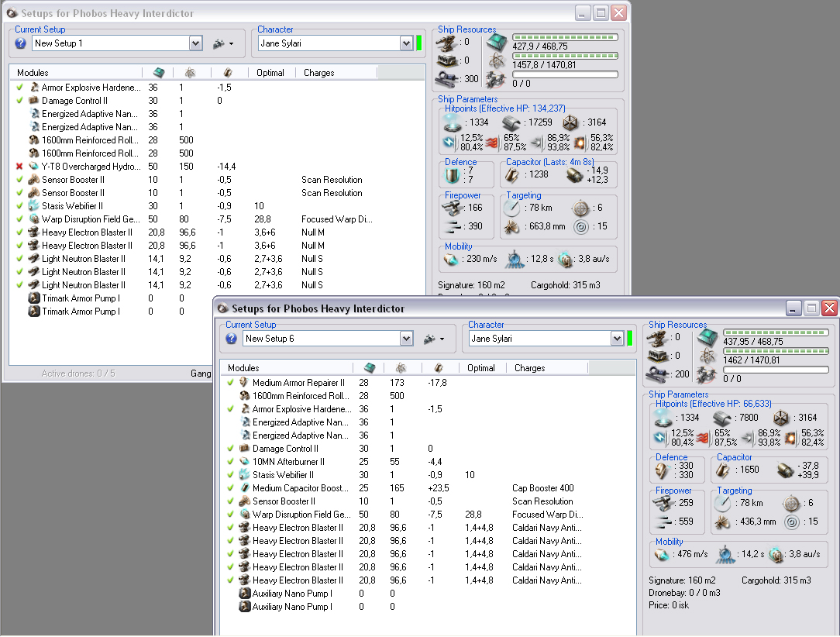The image size is (840, 637).
Task: Select the Stasis Webifier II row in New Setup 6
Action: click(283, 475)
